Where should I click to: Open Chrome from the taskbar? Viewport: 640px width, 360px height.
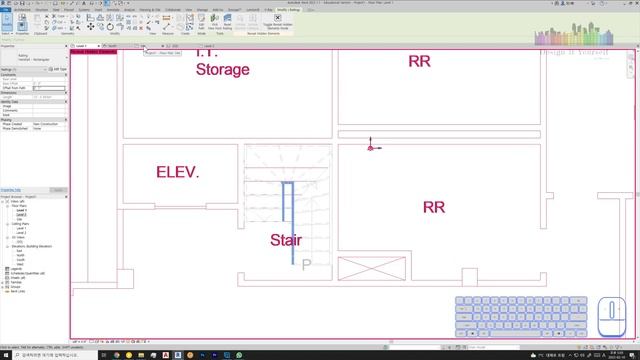(117, 356)
